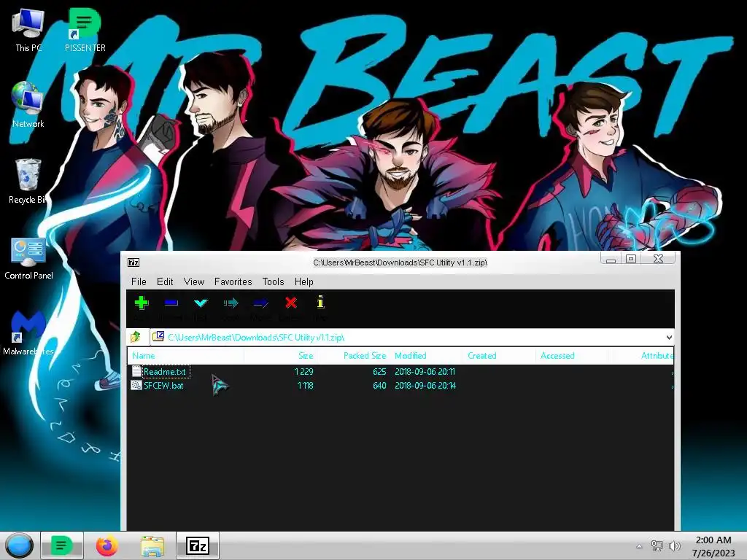This screenshot has height=560, width=747.
Task: Click the blue Move arrow icon
Action: click(260, 303)
